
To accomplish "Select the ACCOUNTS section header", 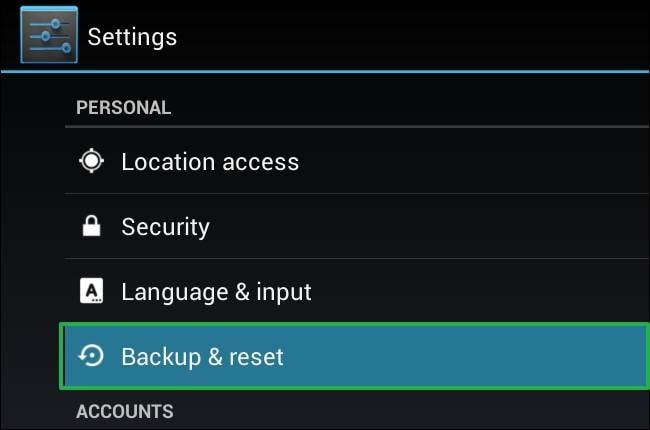I will (125, 411).
